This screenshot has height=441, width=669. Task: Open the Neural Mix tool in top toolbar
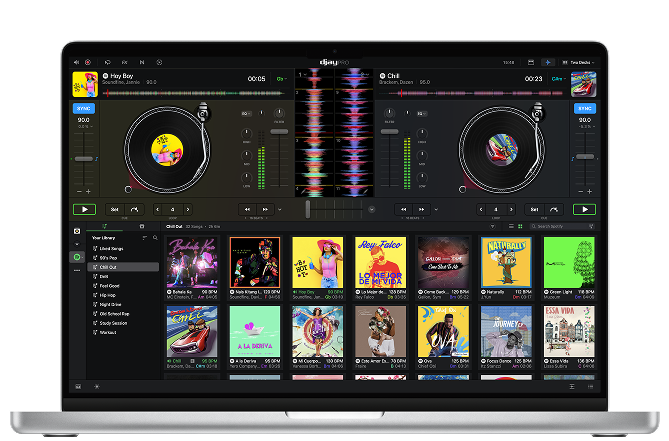(142, 62)
